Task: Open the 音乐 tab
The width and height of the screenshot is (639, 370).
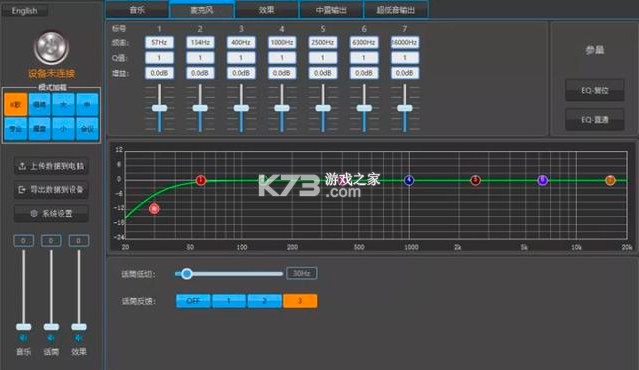Action: (137, 10)
